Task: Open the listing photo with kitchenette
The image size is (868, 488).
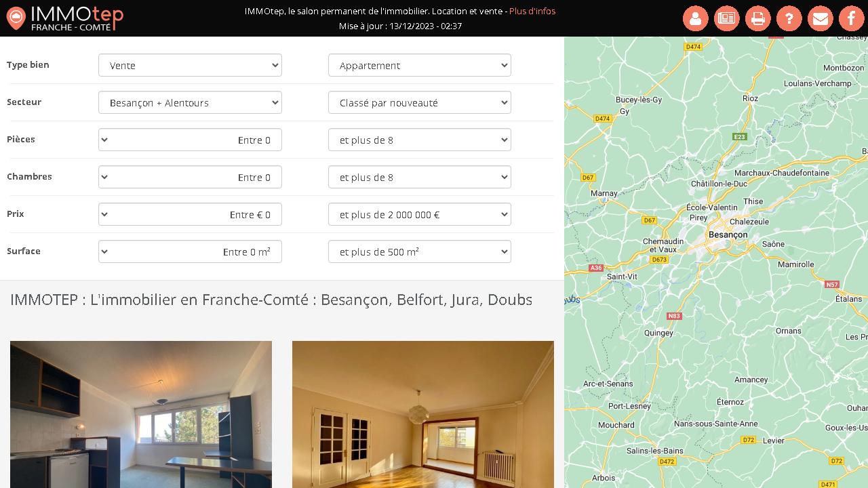Action: (141, 414)
